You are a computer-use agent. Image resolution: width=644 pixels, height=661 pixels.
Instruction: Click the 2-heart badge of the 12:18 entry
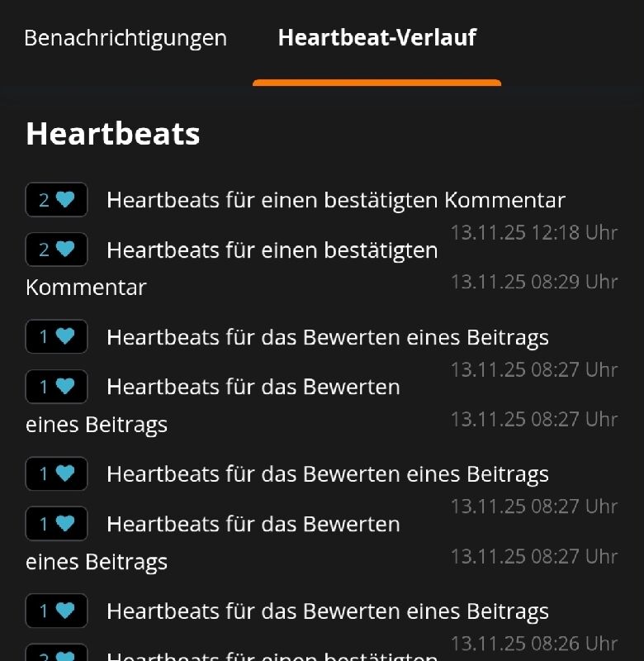[56, 200]
